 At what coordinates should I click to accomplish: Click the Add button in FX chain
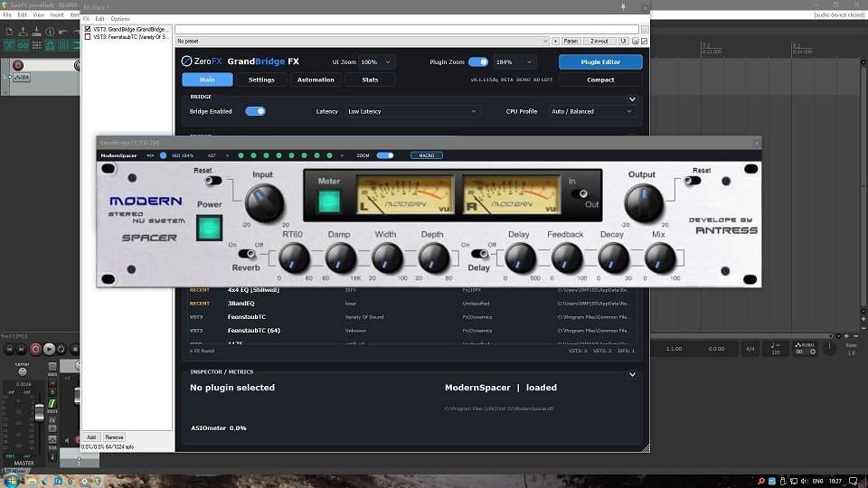click(91, 437)
